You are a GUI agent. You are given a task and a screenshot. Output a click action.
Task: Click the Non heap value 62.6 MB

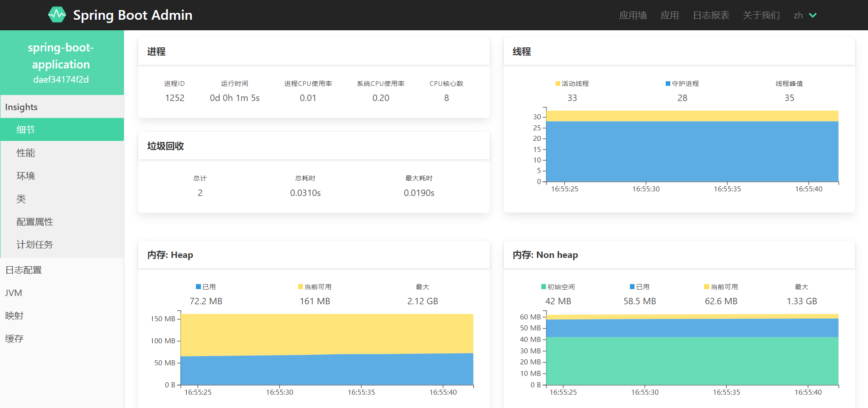tap(721, 301)
